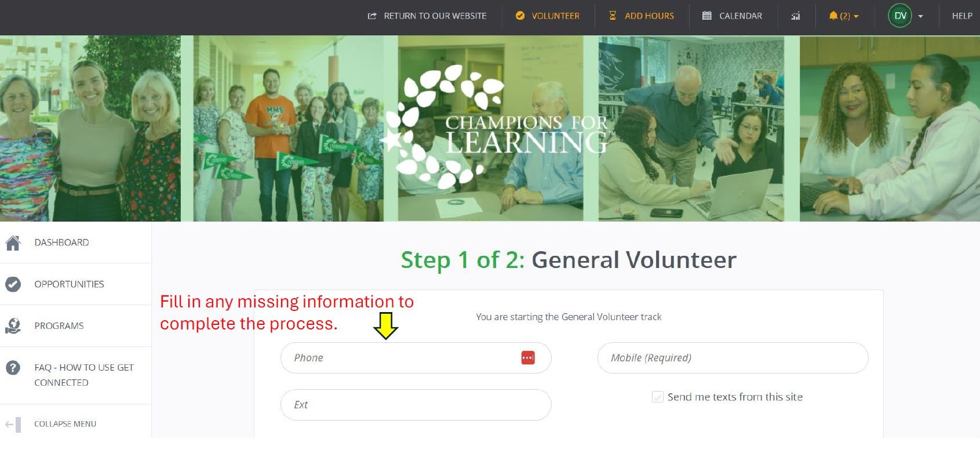Click the hourglass Add Hours icon
The width and height of the screenshot is (980, 460).
point(613,16)
